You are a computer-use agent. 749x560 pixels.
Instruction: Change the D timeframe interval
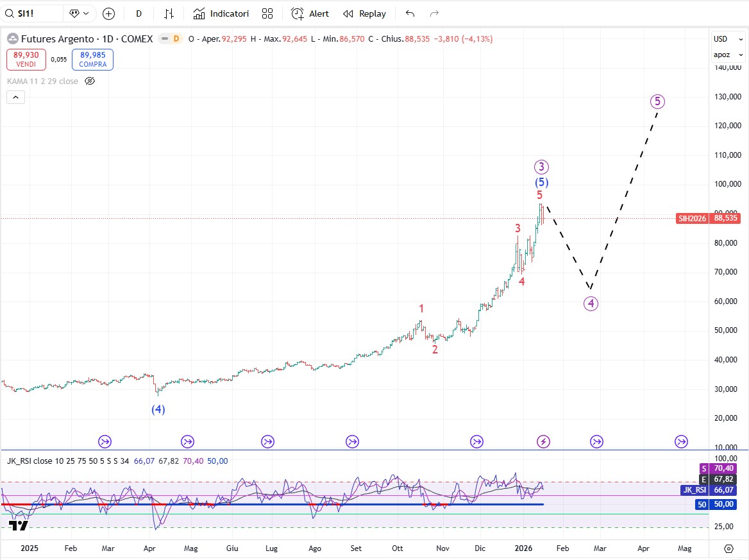[139, 14]
